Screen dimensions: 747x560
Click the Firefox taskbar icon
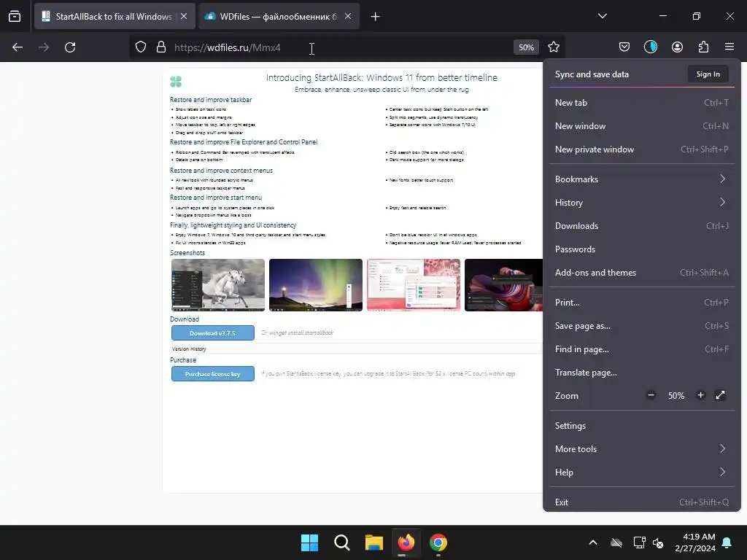[x=406, y=542]
